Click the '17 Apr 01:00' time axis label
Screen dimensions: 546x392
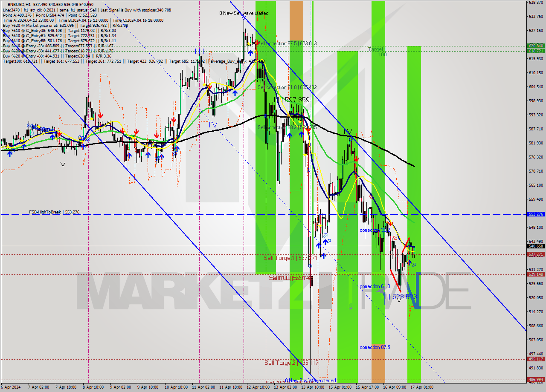pos(422,387)
